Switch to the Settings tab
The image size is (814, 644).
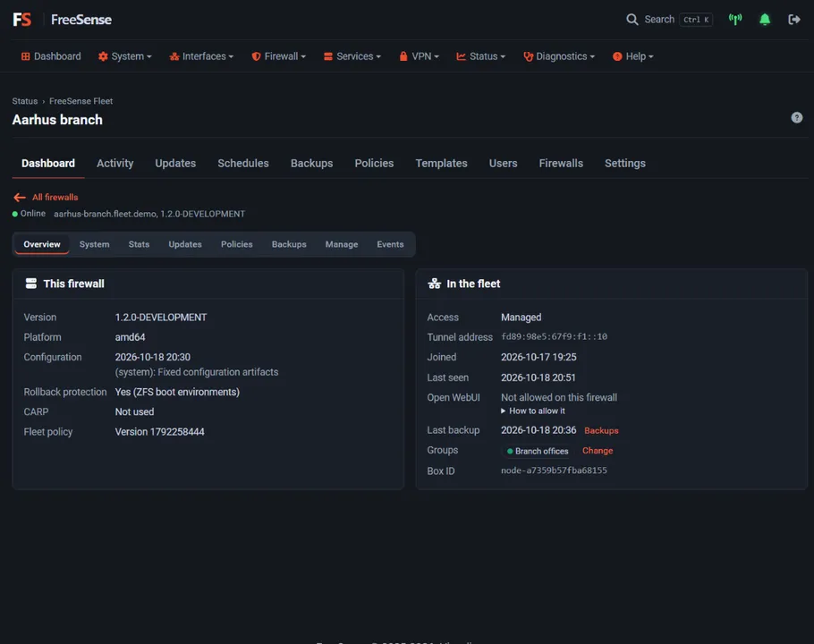625,164
